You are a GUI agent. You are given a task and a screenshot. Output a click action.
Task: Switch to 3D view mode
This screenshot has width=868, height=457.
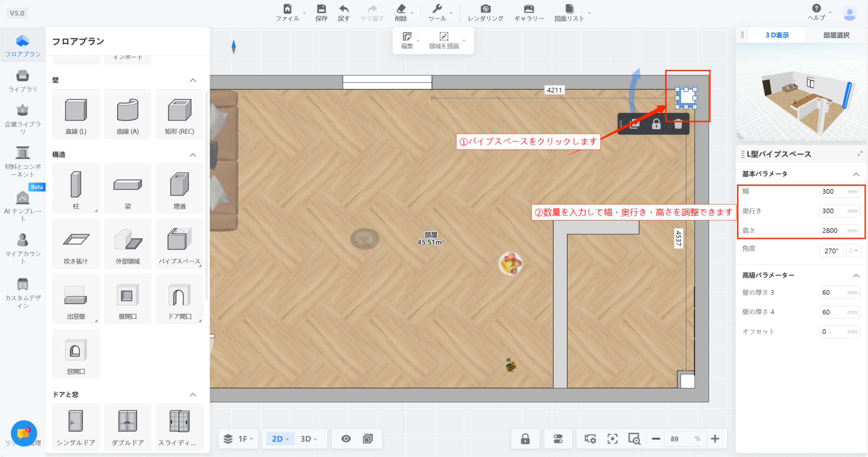pos(309,439)
